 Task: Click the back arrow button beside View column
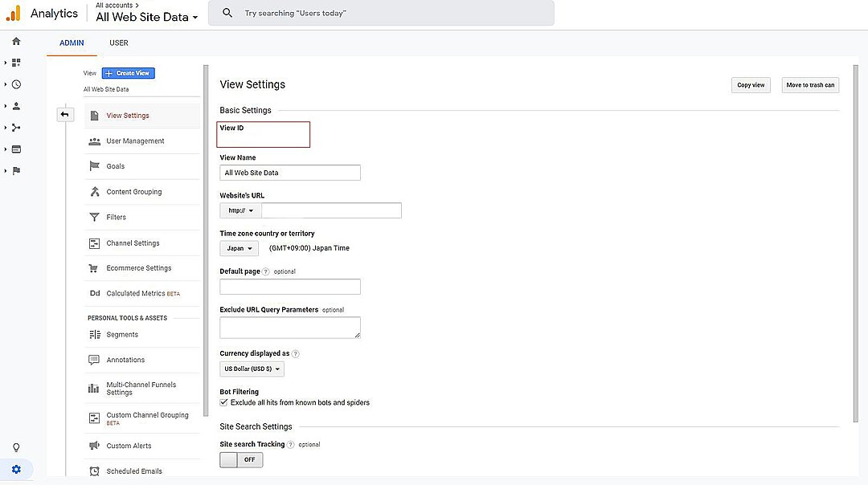(65, 115)
